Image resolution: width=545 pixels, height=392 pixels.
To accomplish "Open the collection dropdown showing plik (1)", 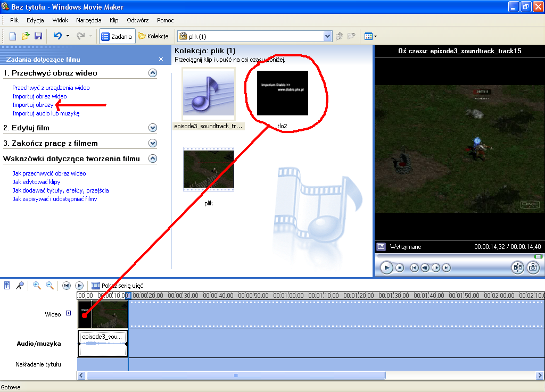I will coord(327,36).
